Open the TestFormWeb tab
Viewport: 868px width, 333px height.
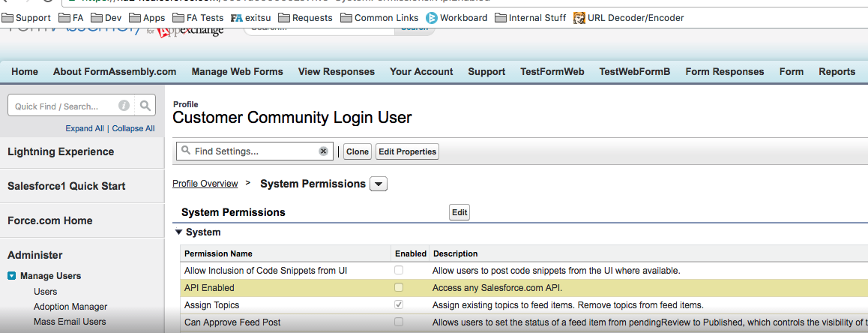[x=552, y=71]
